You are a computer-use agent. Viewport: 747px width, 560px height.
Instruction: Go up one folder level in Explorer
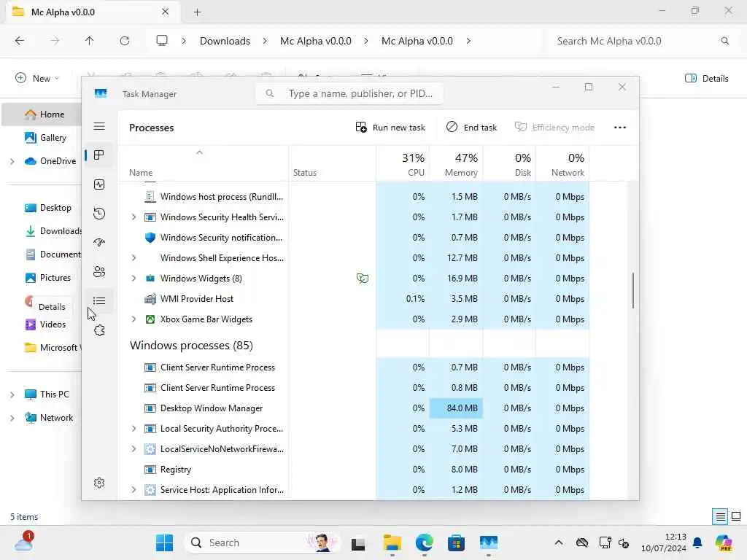click(x=90, y=41)
